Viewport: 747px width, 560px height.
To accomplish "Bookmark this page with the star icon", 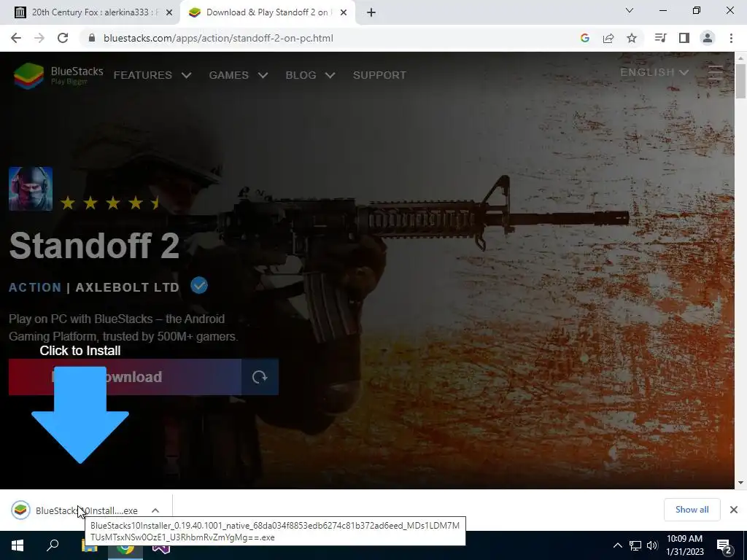I will 632,38.
